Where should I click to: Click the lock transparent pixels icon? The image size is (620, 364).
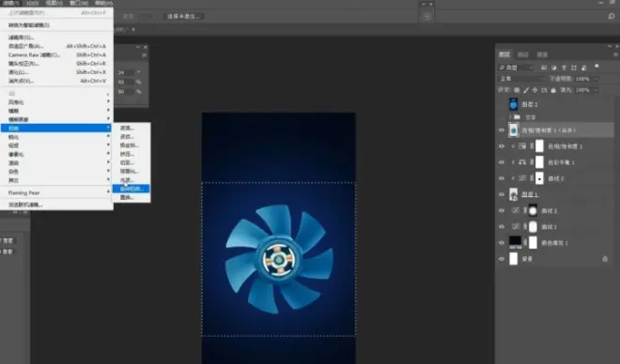(517, 90)
